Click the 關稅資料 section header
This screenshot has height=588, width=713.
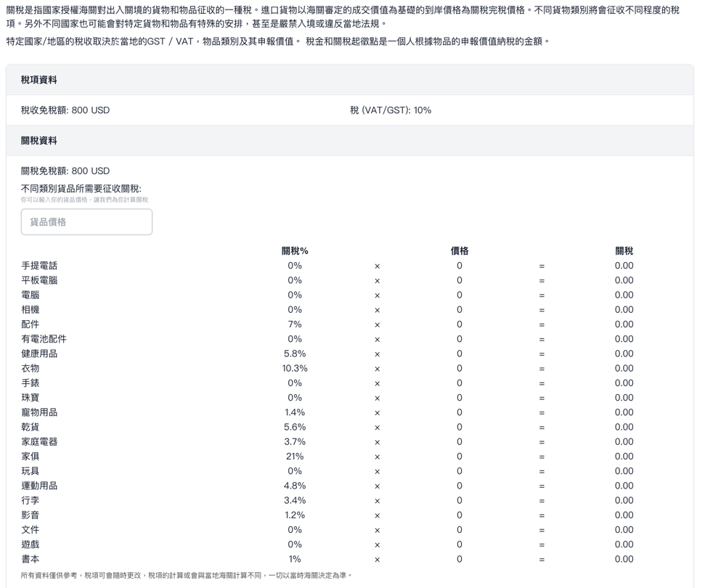[39, 141]
